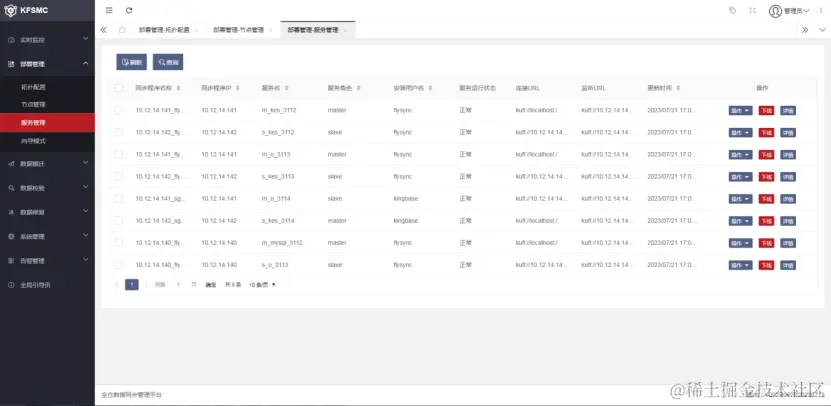
Task: Open the vertical three-dot more menu
Action: point(821,11)
